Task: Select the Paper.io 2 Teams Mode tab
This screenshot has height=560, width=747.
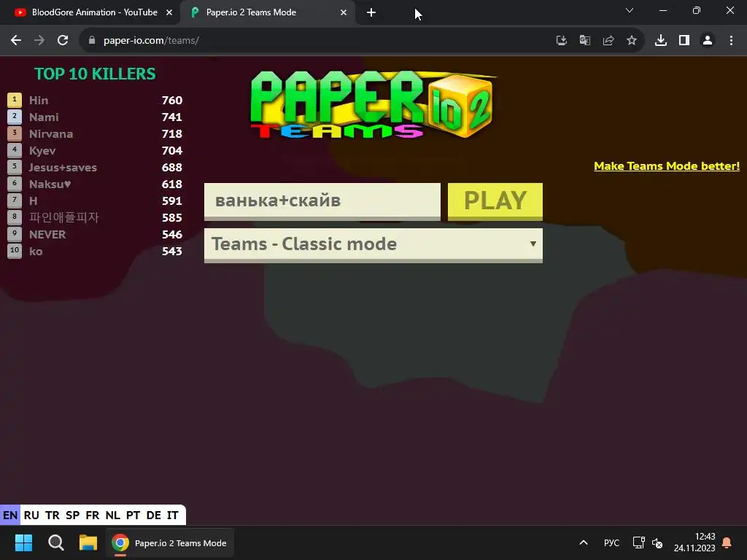Action: 268,13
